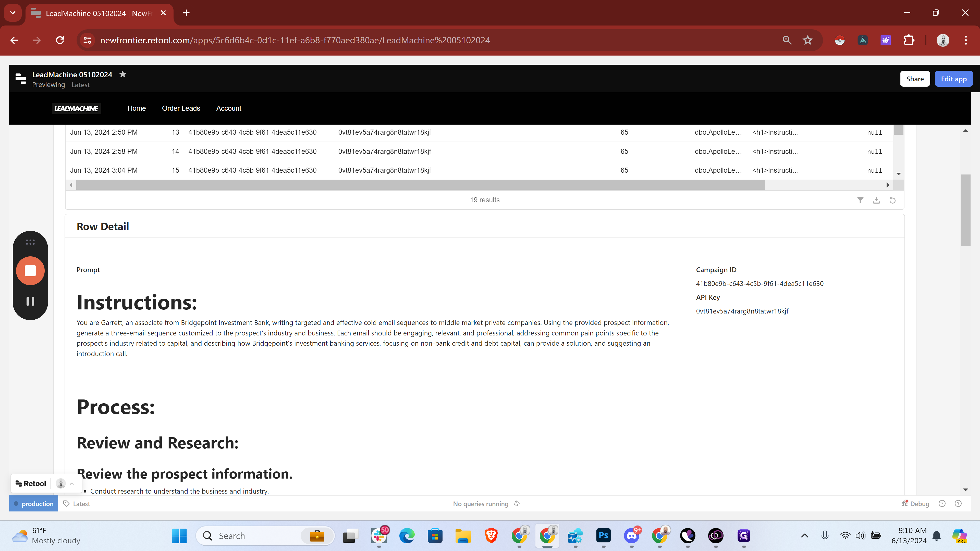The height and width of the screenshot is (551, 980).
Task: Star the LeadMachine 05102024 app
Action: [x=122, y=74]
